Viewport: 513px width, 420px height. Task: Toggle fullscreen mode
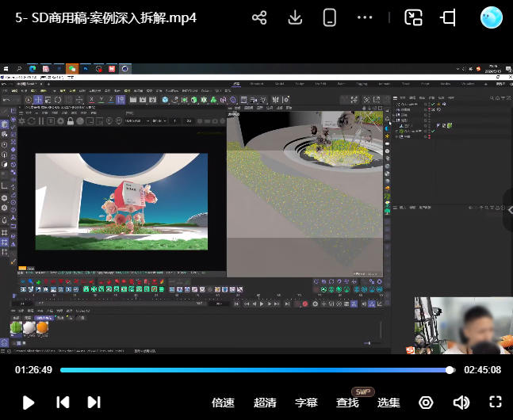click(x=496, y=403)
